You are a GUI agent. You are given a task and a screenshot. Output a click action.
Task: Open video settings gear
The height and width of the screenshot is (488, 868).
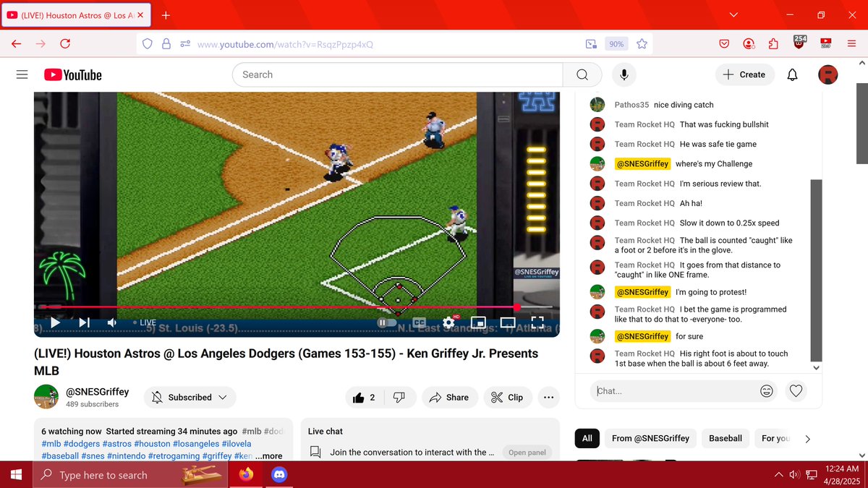pyautogui.click(x=449, y=322)
